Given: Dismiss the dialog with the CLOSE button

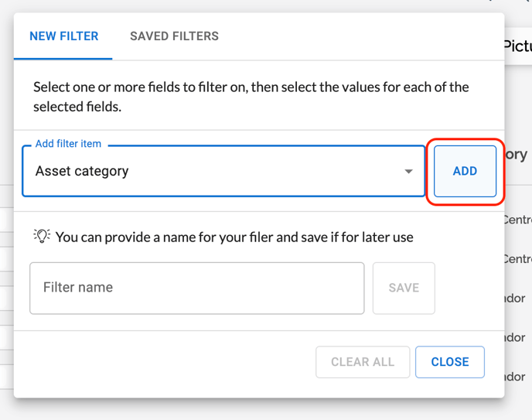Looking at the screenshot, I should 449,362.
